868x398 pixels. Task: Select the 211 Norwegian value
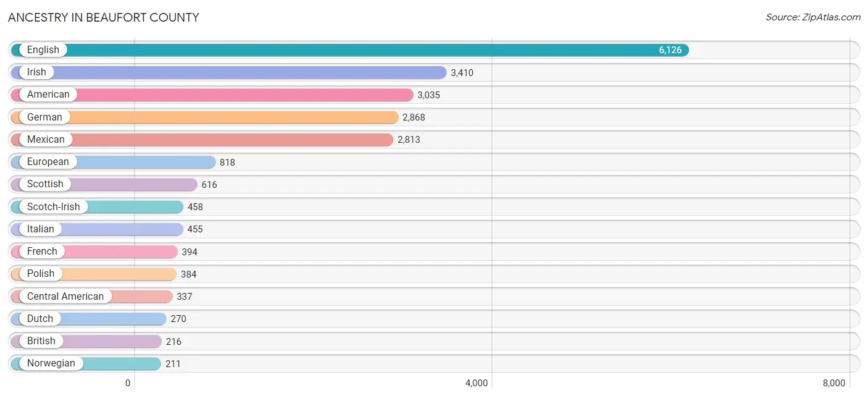click(173, 364)
